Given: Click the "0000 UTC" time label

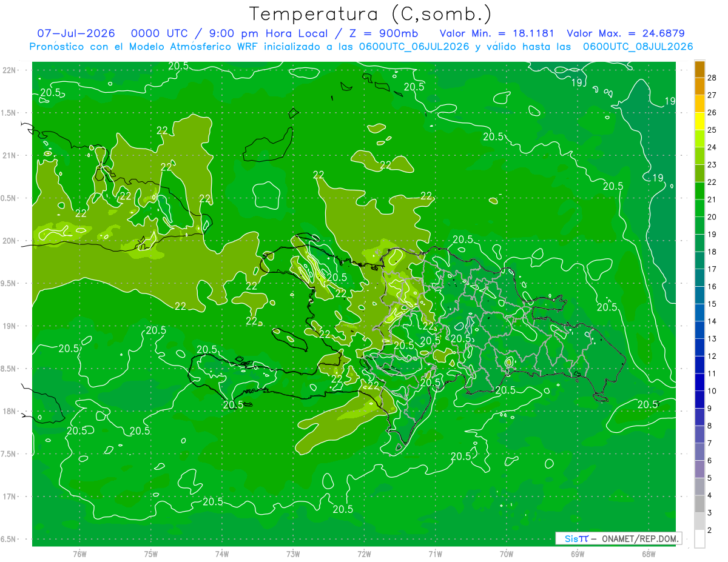Looking at the screenshot, I should pos(160,33).
